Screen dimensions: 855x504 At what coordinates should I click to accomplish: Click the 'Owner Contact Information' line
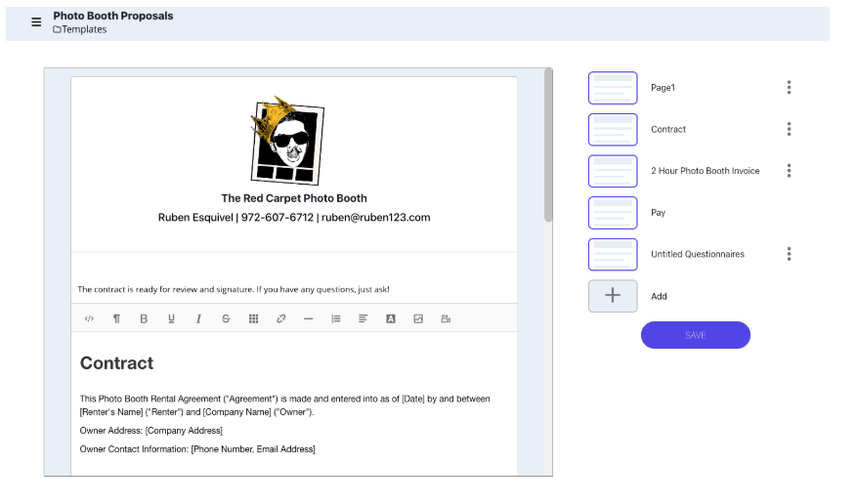coord(197,449)
